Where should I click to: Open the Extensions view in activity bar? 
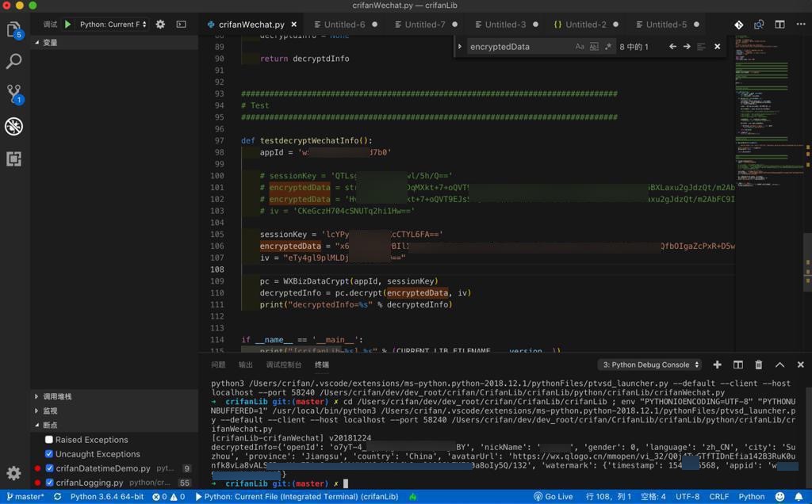tap(13, 158)
